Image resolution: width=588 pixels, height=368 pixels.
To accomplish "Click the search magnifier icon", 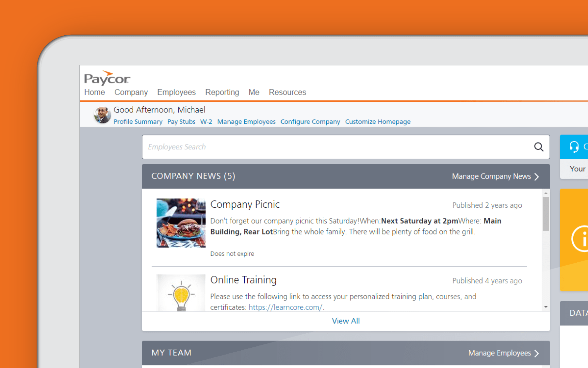I will [x=539, y=147].
